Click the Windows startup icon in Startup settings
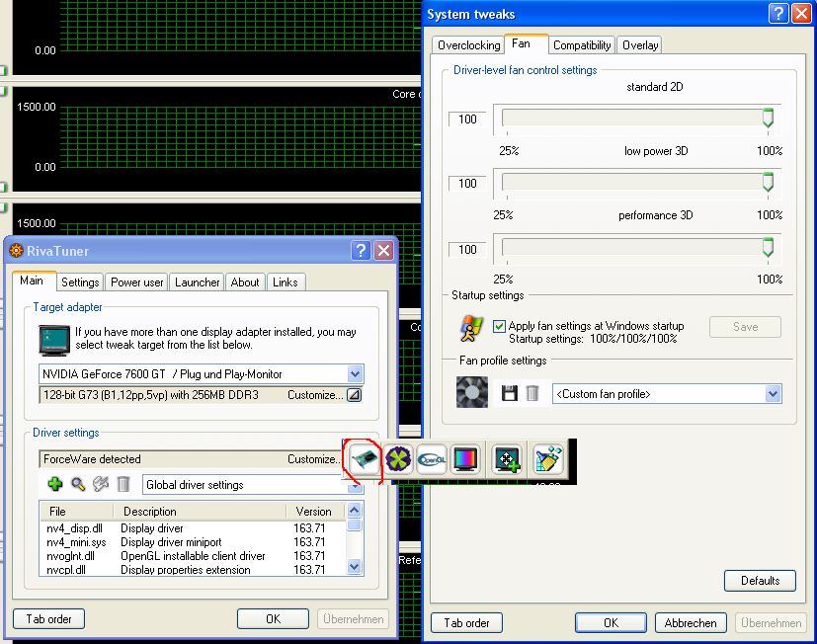 pos(471,328)
